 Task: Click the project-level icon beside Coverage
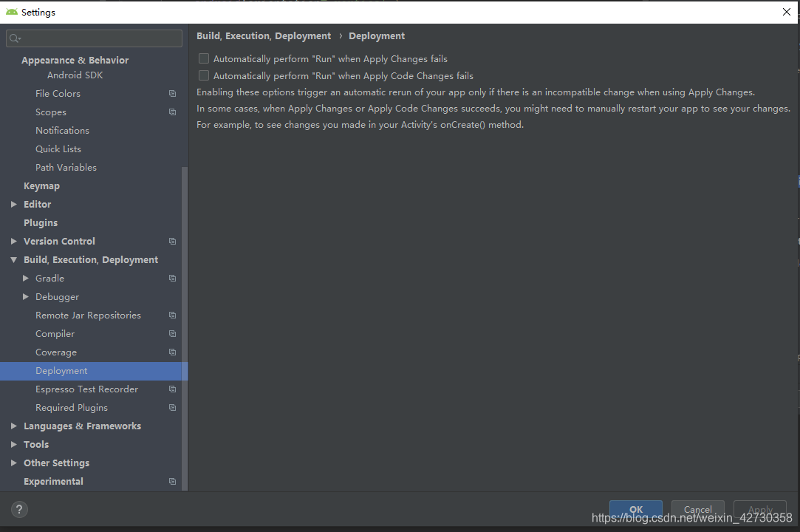coord(172,352)
